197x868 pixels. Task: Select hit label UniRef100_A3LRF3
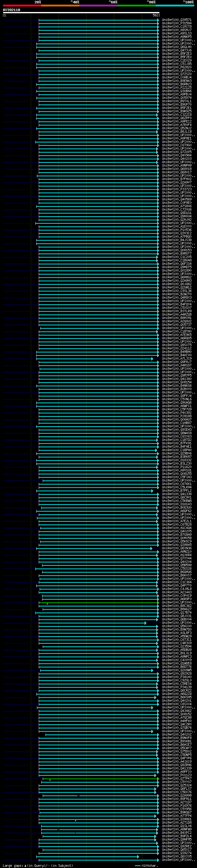pyautogui.click(x=176, y=633)
